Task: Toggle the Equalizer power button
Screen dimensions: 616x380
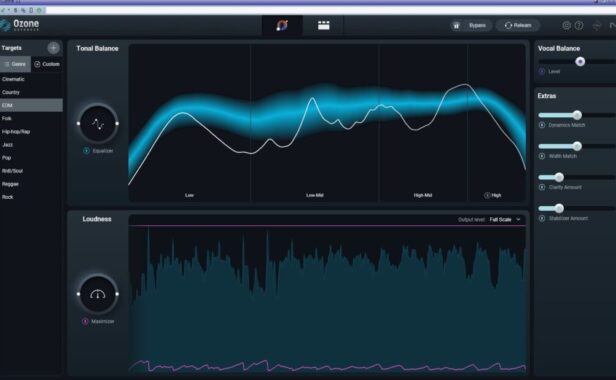Action: point(86,151)
